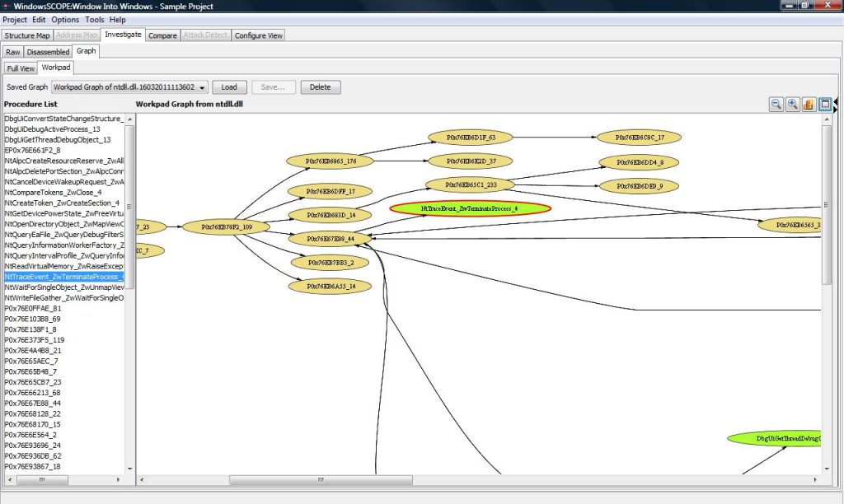This screenshot has width=844, height=504.
Task: Click graph node P0x76EB6D1F_63
Action: pos(471,138)
